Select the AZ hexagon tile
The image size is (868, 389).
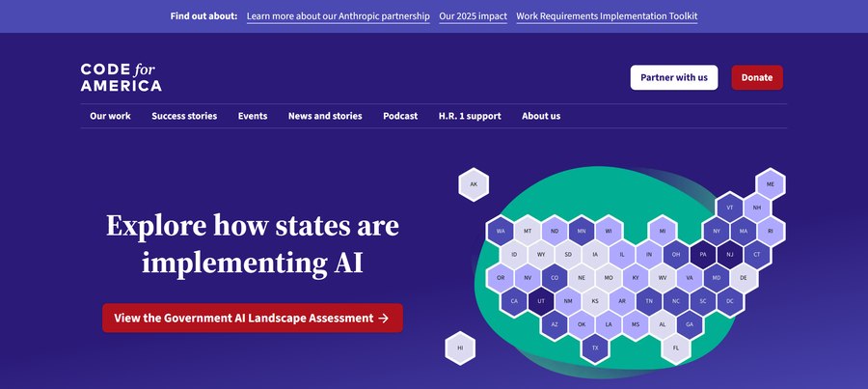coord(555,324)
